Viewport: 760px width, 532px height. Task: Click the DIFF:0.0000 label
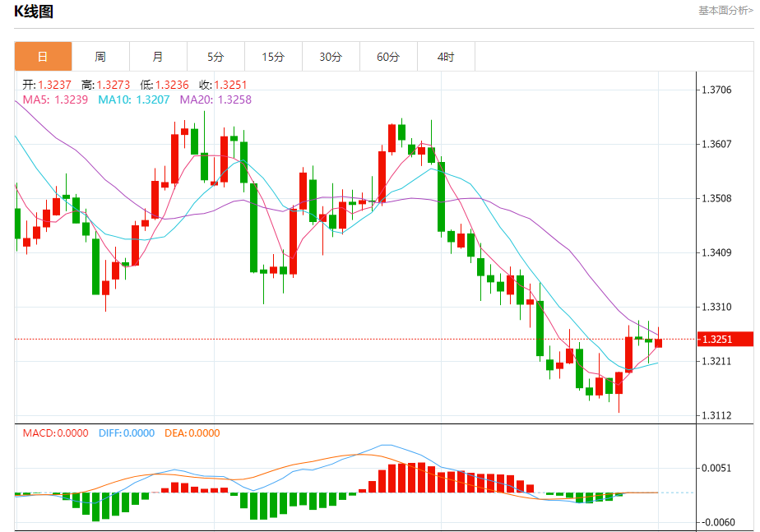(127, 433)
